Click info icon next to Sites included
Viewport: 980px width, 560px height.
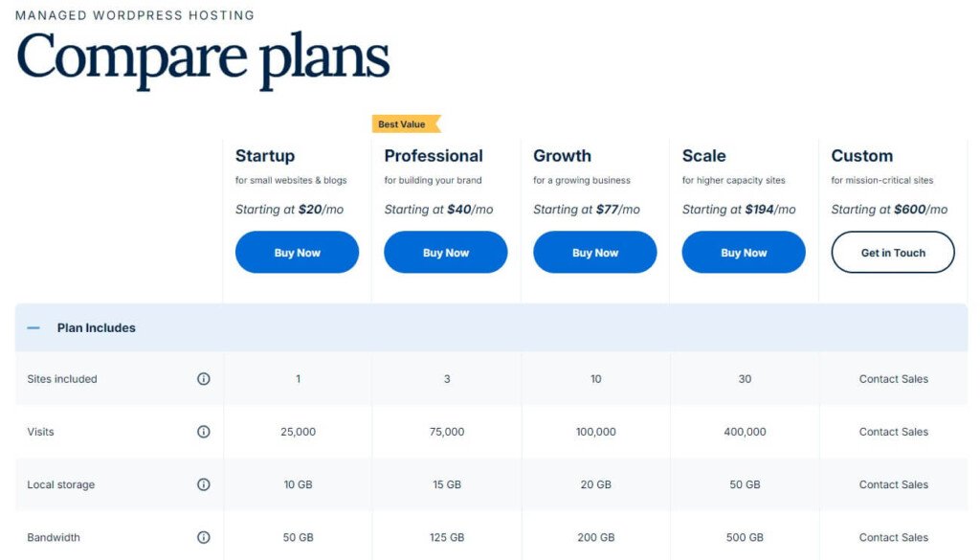coord(204,379)
